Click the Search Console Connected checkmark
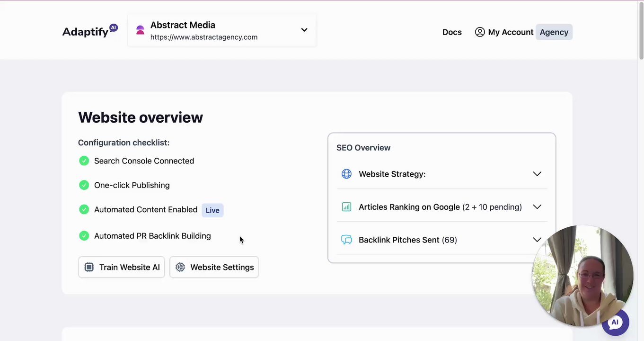Viewport: 644px width, 341px height. click(84, 161)
